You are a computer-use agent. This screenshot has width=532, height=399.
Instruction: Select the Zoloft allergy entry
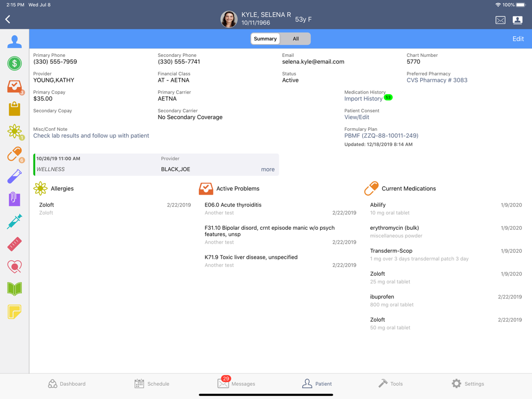115,209
